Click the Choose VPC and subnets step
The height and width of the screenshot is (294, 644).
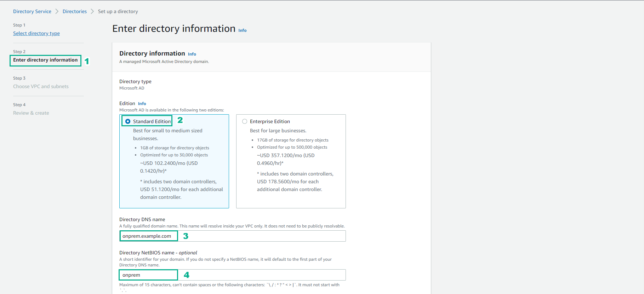(x=41, y=86)
